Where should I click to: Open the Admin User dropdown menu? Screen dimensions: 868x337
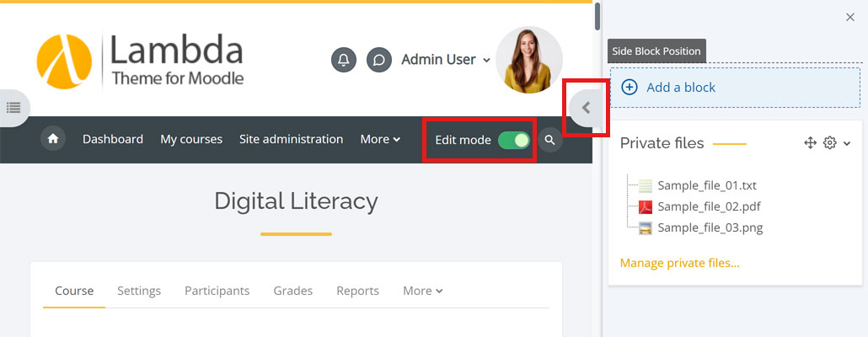coord(446,60)
